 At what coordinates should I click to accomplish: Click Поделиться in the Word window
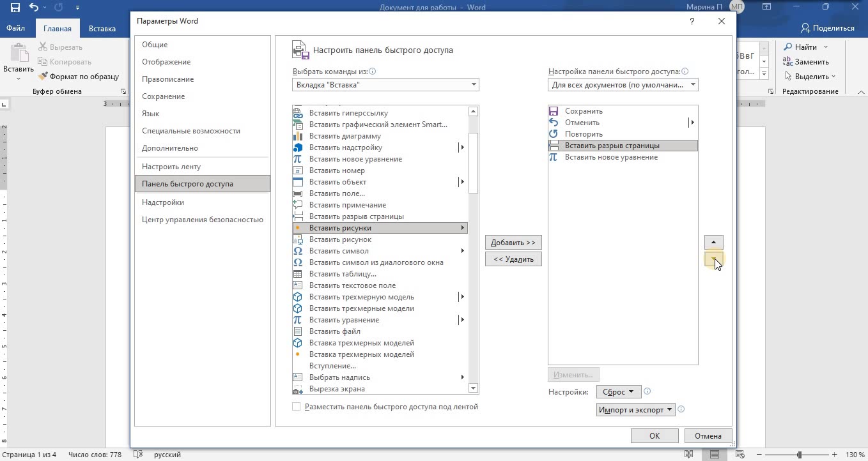tap(828, 28)
